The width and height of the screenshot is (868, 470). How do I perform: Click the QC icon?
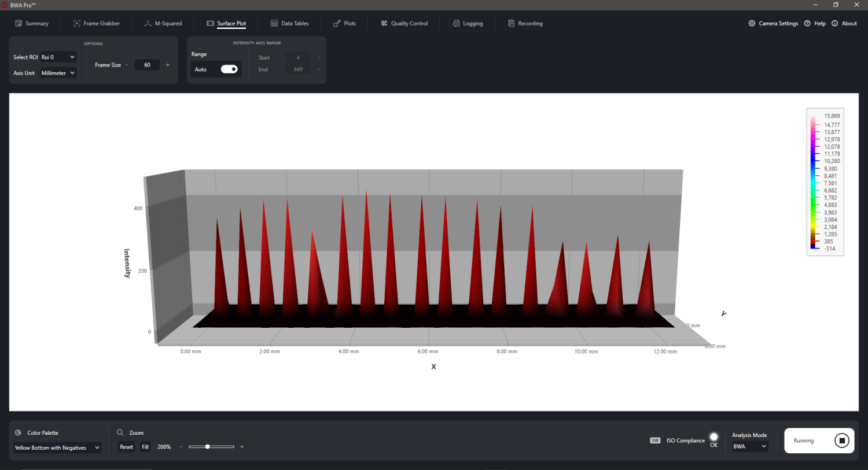pos(384,24)
